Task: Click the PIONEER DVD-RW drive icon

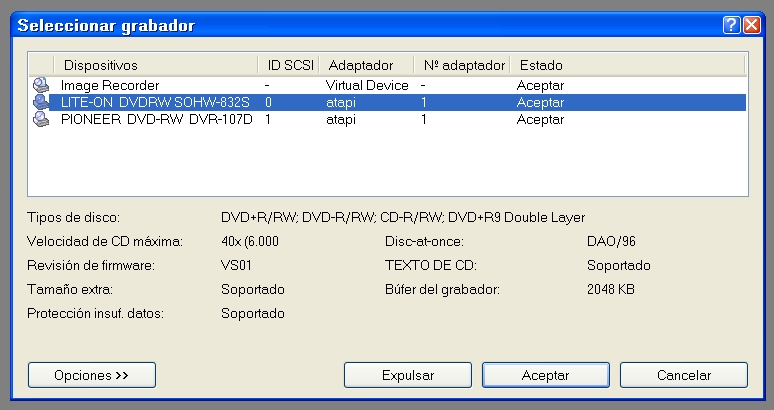Action: click(41, 119)
